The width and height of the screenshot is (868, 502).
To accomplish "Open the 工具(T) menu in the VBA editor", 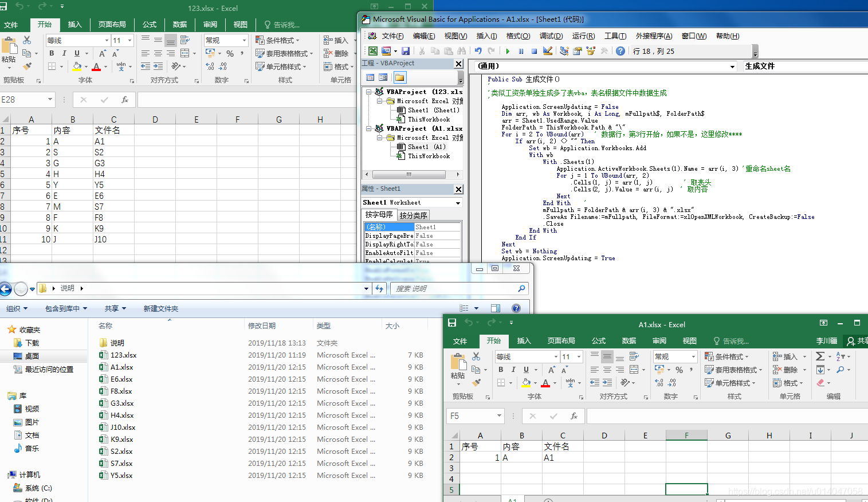I will [x=615, y=36].
